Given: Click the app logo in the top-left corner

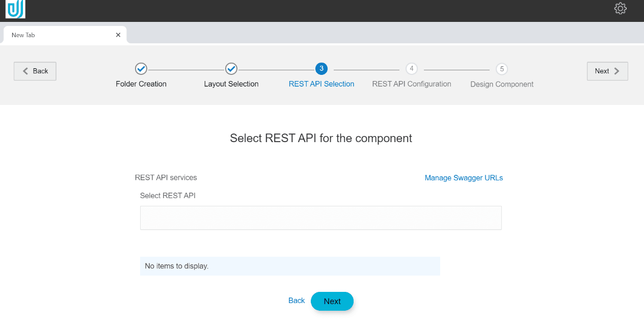Looking at the screenshot, I should (14, 9).
